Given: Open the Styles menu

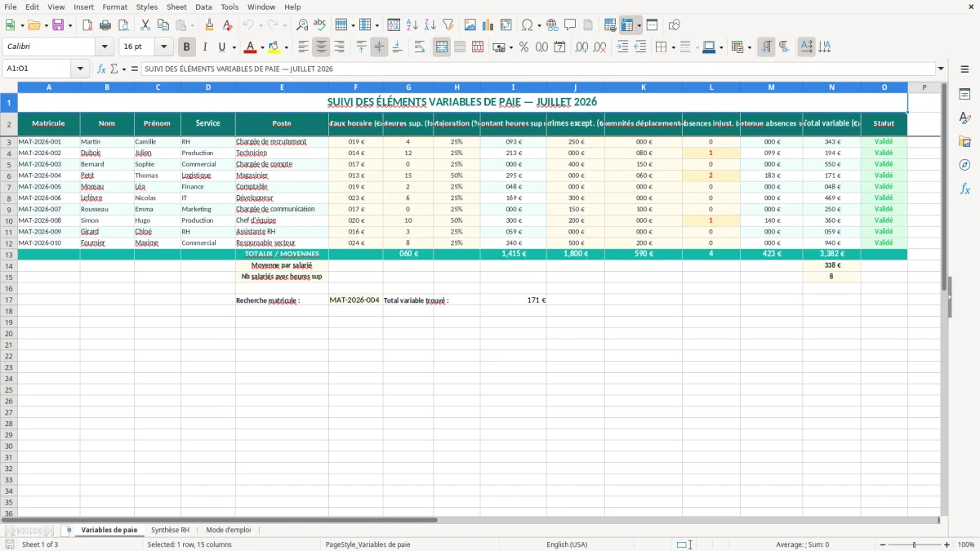Looking at the screenshot, I should pos(147,7).
